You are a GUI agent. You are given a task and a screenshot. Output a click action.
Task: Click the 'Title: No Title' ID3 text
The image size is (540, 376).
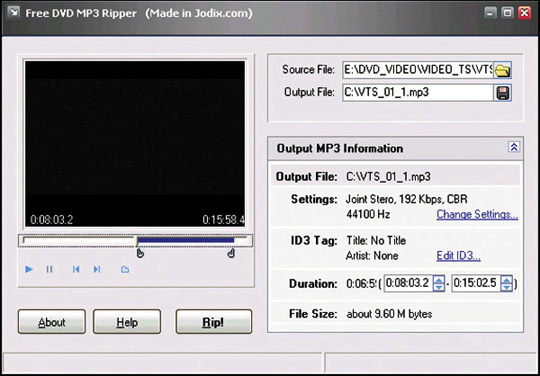tap(376, 240)
